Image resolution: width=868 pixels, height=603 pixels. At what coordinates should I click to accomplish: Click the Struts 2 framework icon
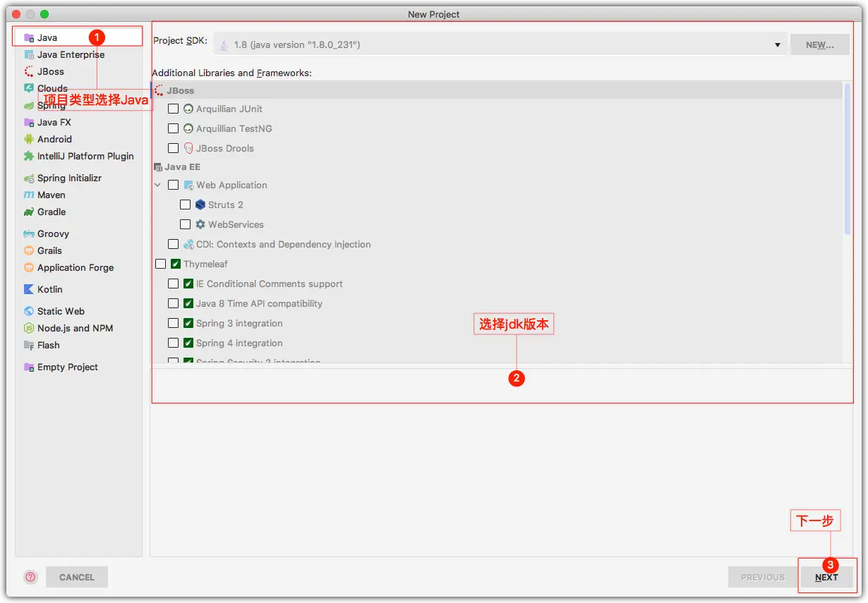point(200,205)
